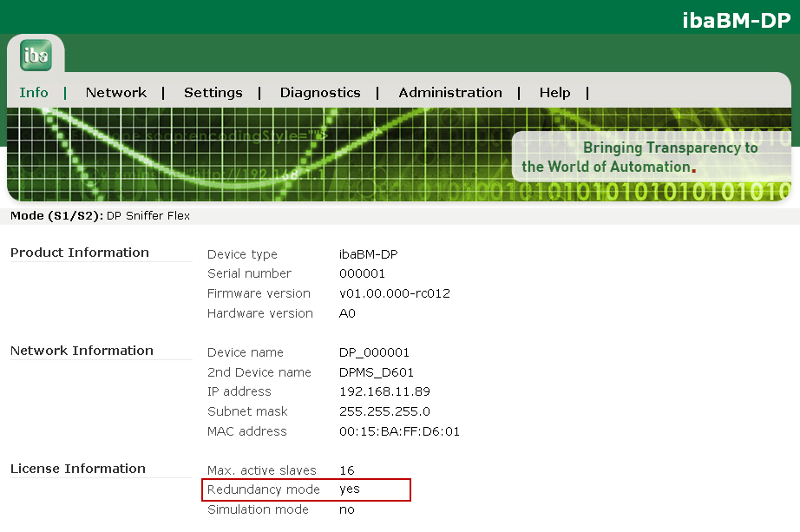The image size is (800, 532).
Task: Select Simulation mode value no
Action: [347, 509]
